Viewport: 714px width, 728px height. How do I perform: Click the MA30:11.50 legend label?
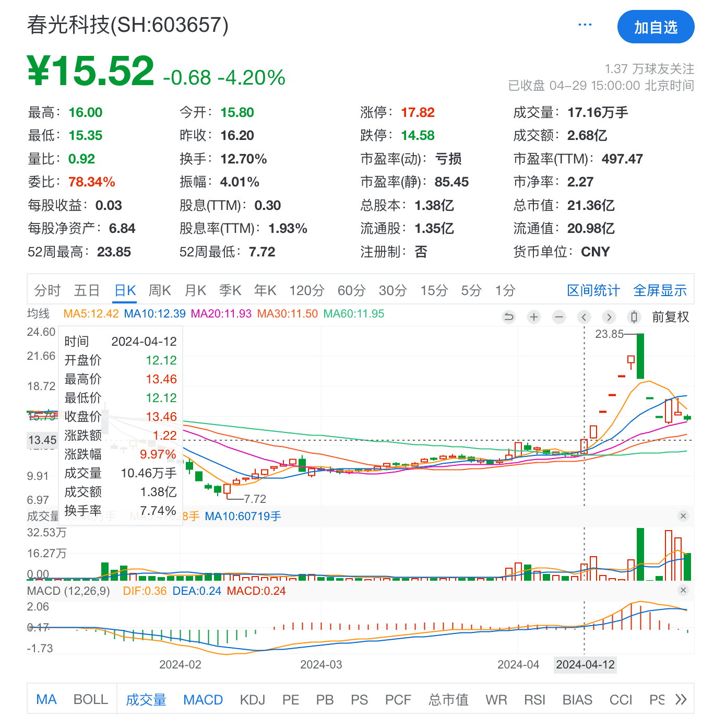(288, 314)
